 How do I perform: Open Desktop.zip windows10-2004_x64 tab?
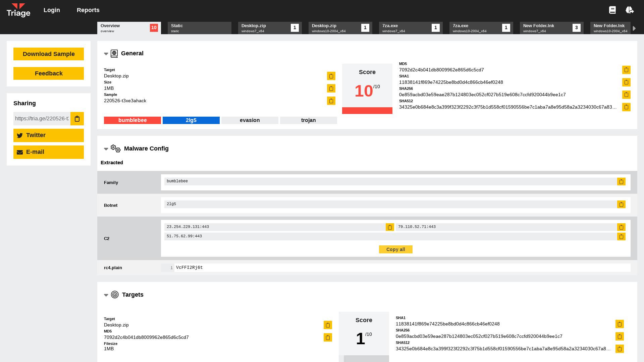(x=340, y=28)
